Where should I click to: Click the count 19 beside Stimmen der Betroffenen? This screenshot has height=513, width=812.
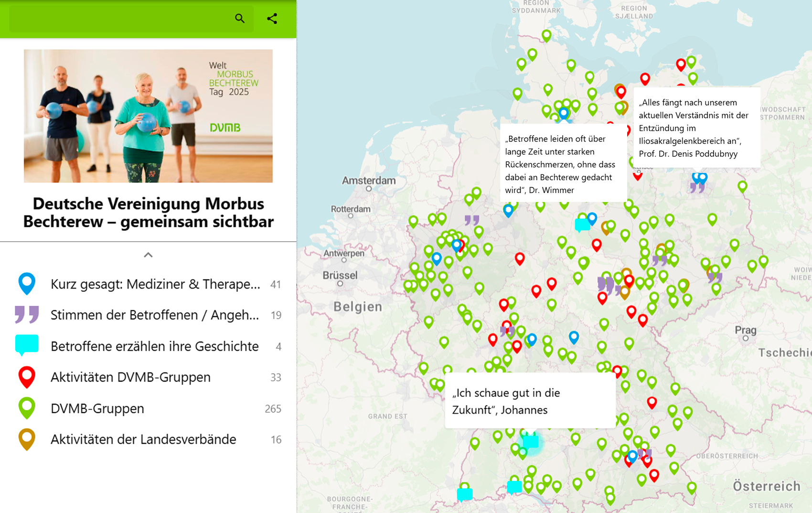coord(276,315)
